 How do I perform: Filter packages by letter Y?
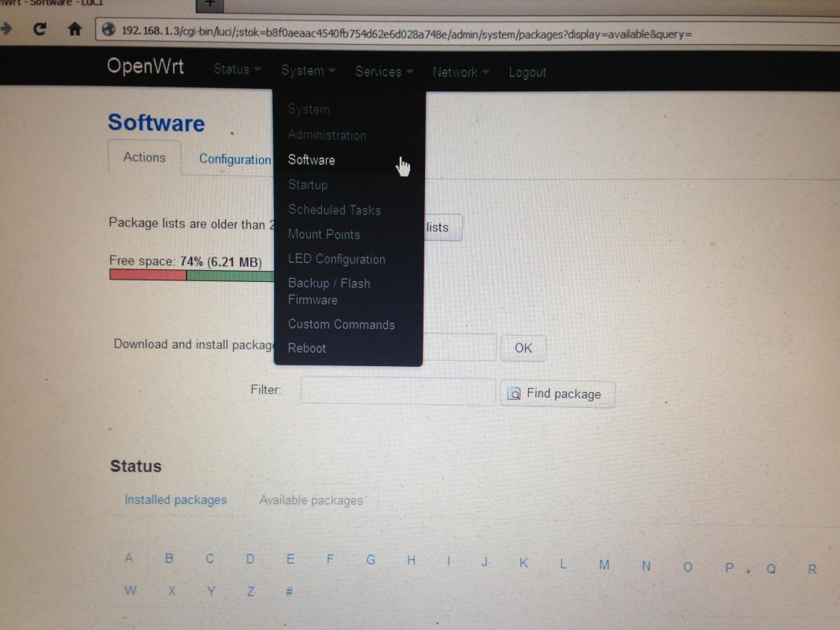(x=211, y=591)
